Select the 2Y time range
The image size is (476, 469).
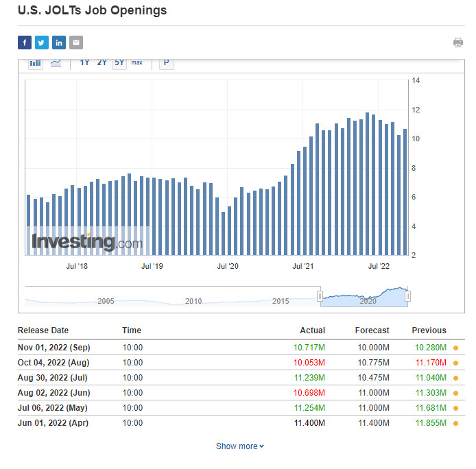pos(102,63)
